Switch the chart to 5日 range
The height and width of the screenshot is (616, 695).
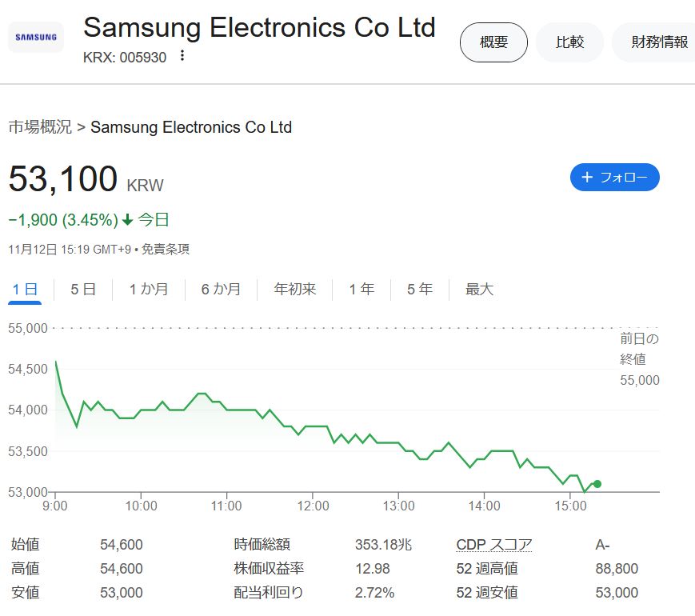coord(83,290)
